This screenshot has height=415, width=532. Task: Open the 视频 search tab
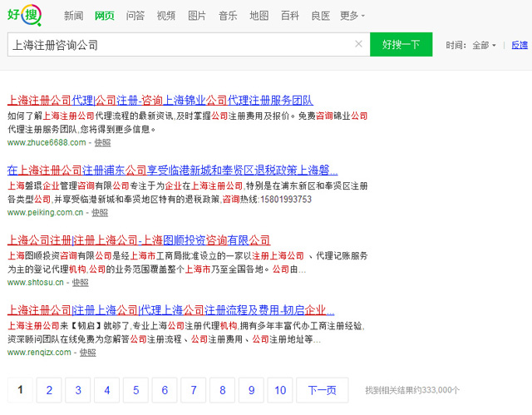point(166,16)
